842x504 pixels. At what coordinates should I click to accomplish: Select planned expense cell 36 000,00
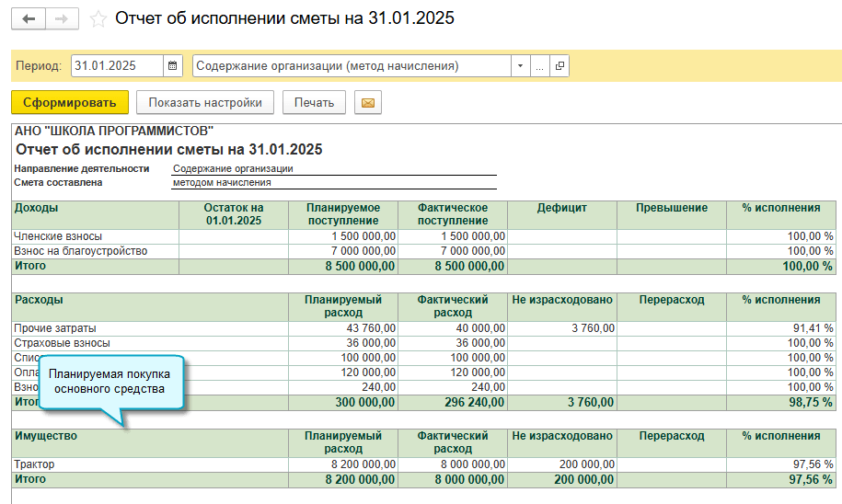point(343,342)
